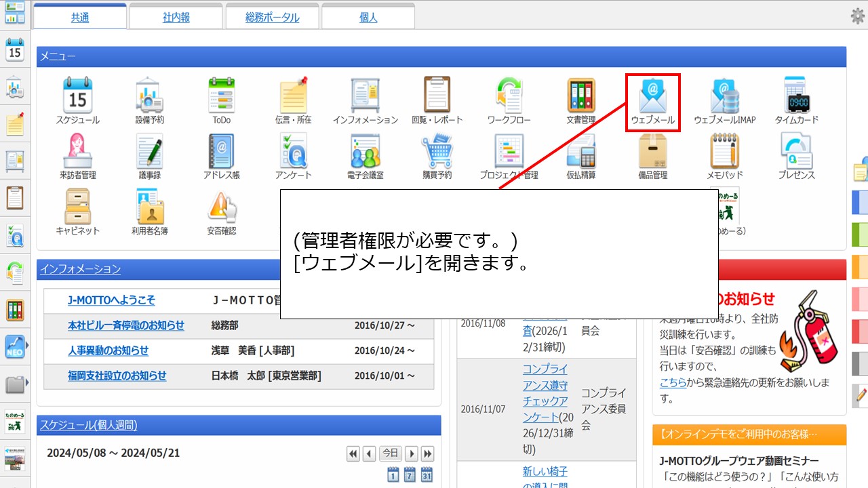Open キャビネット from the menu
The height and width of the screenshot is (488, 868).
[78, 212]
